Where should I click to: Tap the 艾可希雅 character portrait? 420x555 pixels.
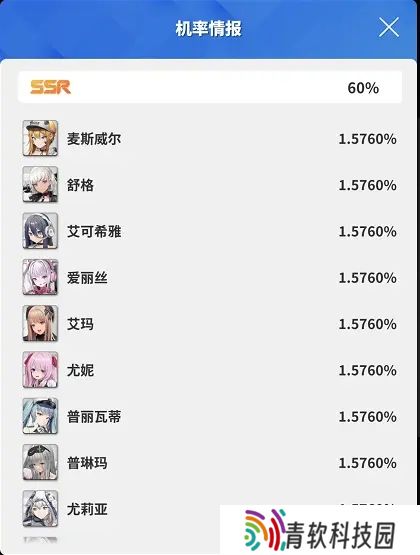point(40,231)
